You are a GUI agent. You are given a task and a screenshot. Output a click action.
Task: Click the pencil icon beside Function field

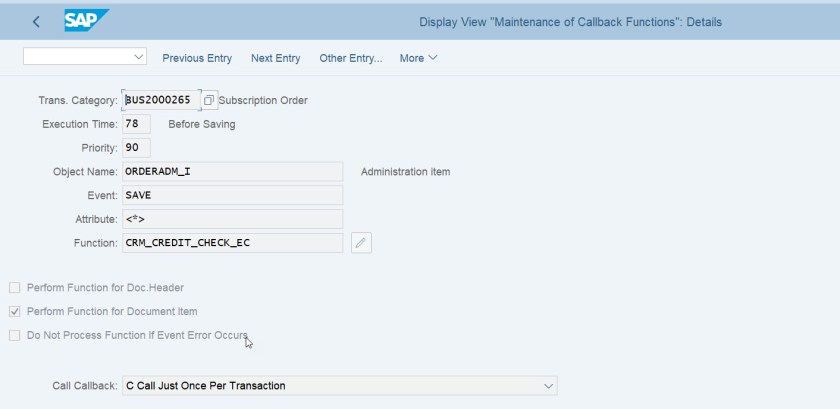(361, 243)
